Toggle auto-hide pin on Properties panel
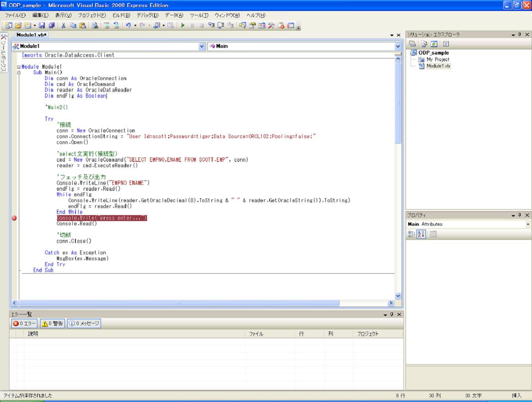Screen dimensions: 532x402 point(519,215)
